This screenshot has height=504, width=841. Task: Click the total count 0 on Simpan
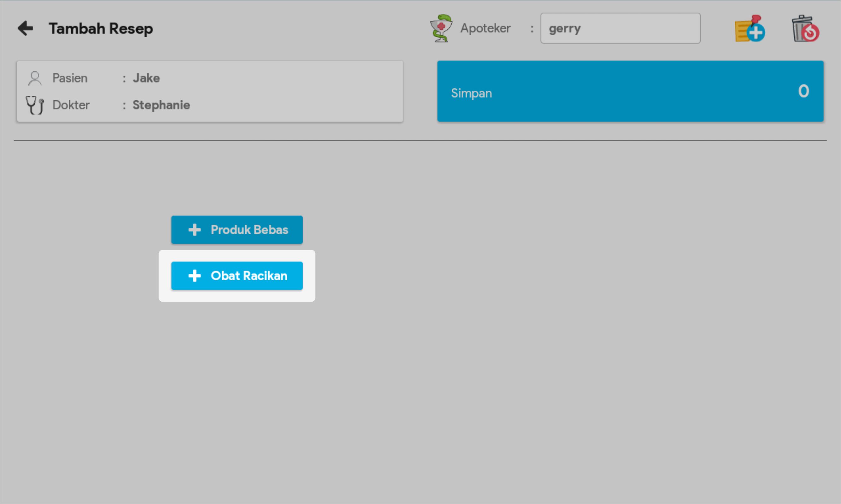coord(803,91)
